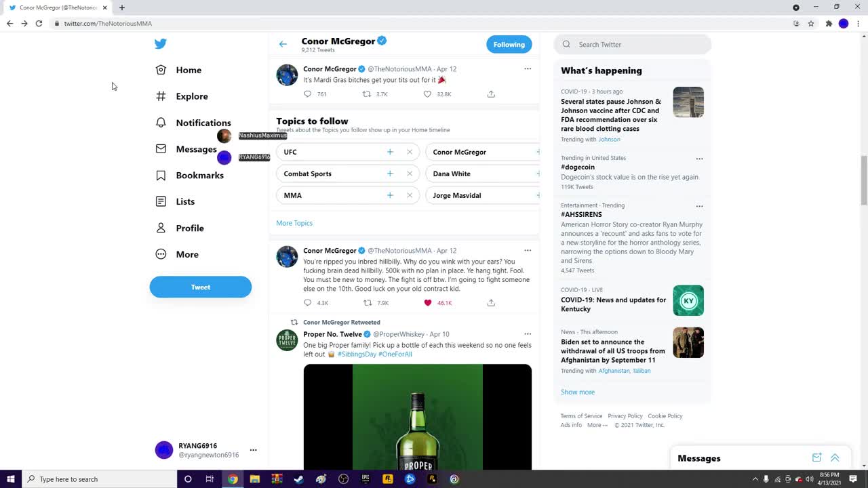Image resolution: width=868 pixels, height=488 pixels.
Task: Retweet the hillbilly tweet
Action: (x=367, y=303)
